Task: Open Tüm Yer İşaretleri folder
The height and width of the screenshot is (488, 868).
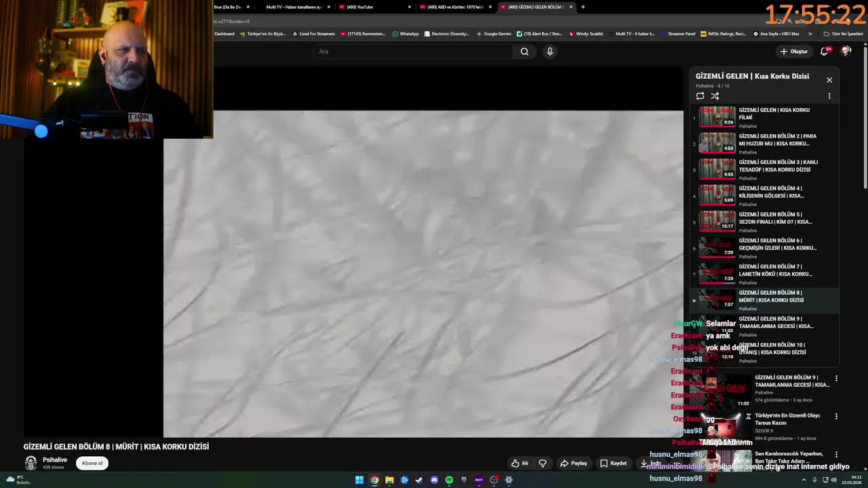Action: point(845,34)
